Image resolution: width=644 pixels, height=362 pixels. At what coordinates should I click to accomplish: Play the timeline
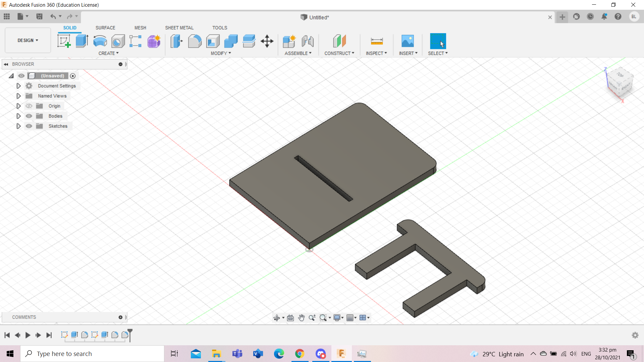coord(28,335)
